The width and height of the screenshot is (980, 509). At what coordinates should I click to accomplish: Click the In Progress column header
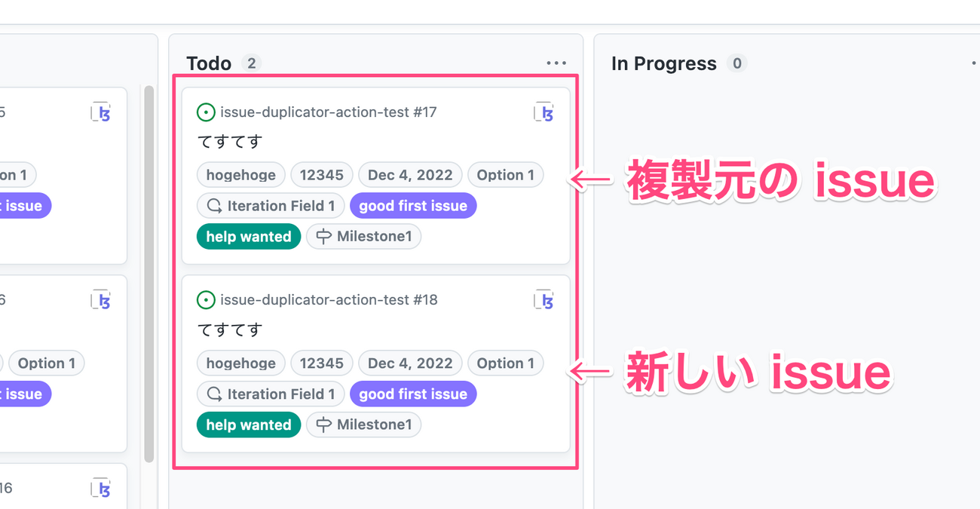[664, 63]
